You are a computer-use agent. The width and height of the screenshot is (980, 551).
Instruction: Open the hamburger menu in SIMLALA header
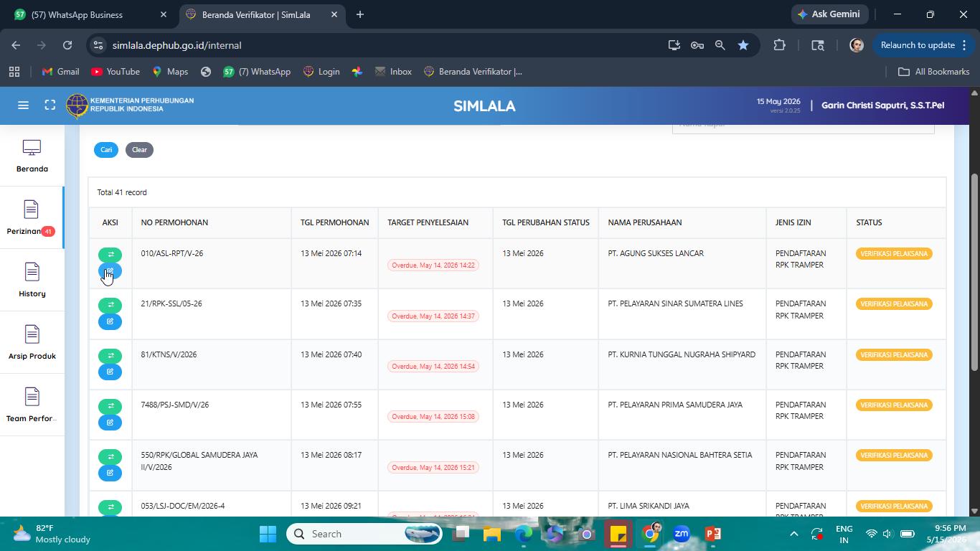23,105
